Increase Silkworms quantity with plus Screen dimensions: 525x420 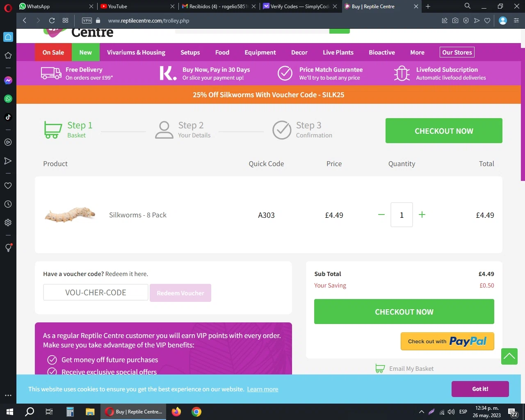[x=422, y=215]
